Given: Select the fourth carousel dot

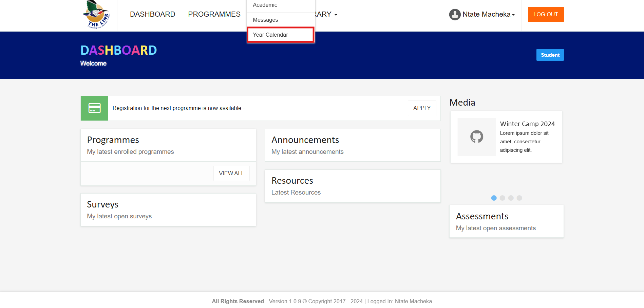Looking at the screenshot, I should [519, 198].
